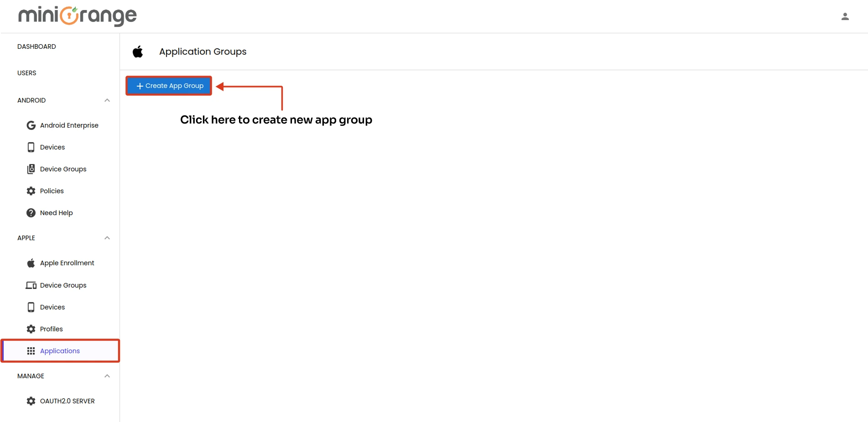The height and width of the screenshot is (422, 868).
Task: Select the Android Enterprise icon
Action: point(31,125)
